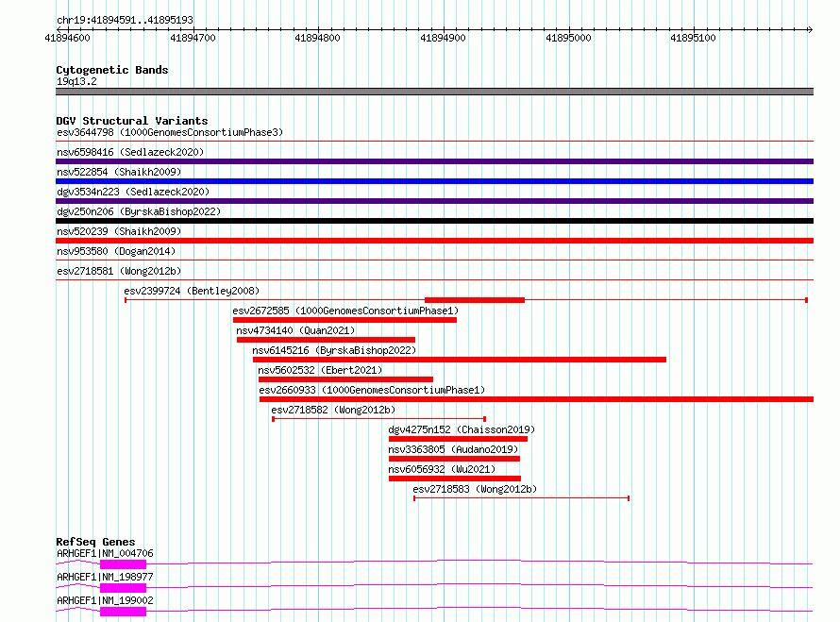Screen dimensions: 840x622
Task: Open variant label nsv6598416 (Sedlazeck2020)
Action: (130, 152)
